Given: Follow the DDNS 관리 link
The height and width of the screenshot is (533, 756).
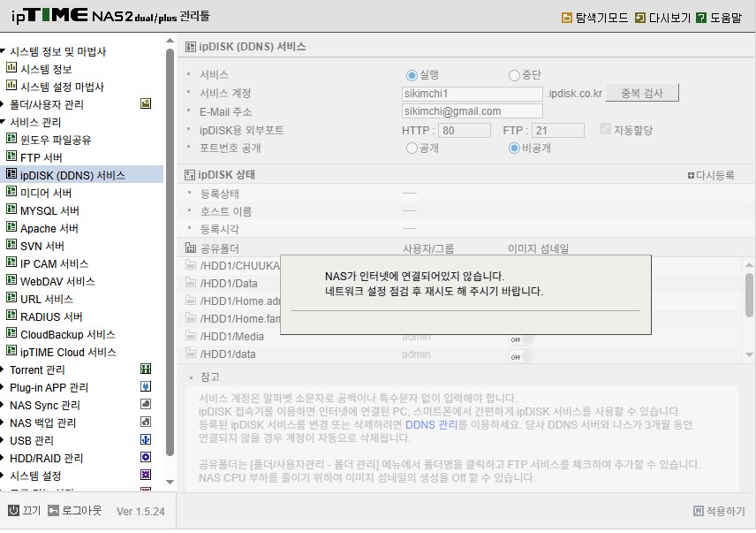Looking at the screenshot, I should coord(431,425).
